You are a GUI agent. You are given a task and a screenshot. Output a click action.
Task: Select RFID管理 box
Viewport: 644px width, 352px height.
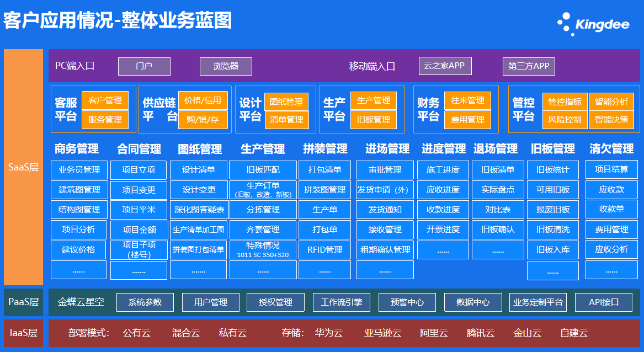click(x=325, y=250)
